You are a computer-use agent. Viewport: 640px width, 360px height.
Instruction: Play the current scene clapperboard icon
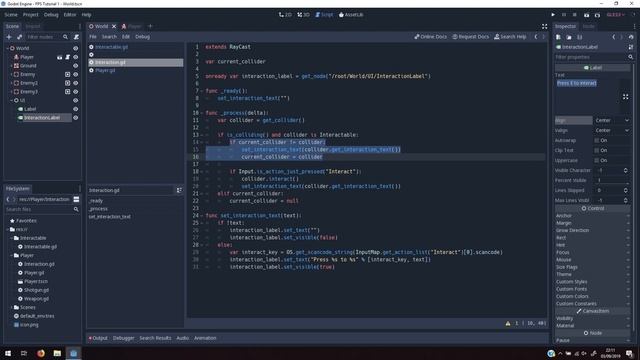[587, 15]
